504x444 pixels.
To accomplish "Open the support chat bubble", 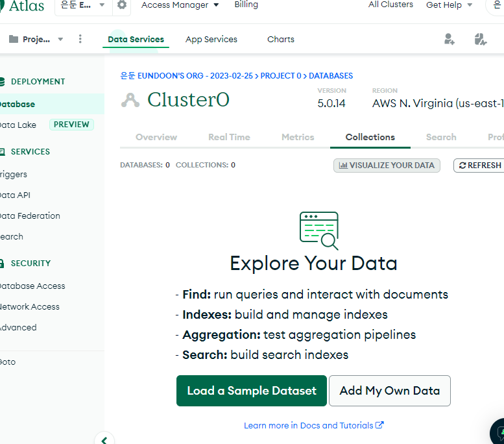I will click(x=498, y=432).
